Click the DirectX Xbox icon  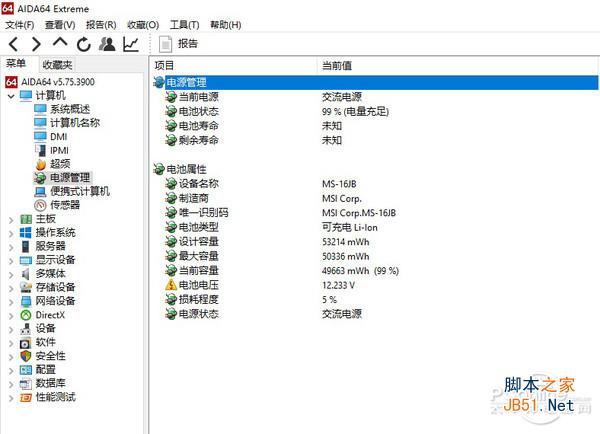[x=26, y=315]
